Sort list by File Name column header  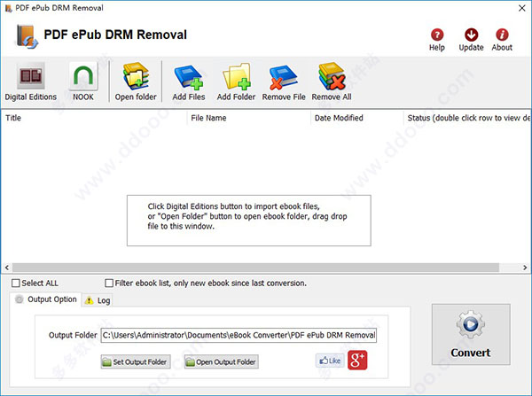248,118
